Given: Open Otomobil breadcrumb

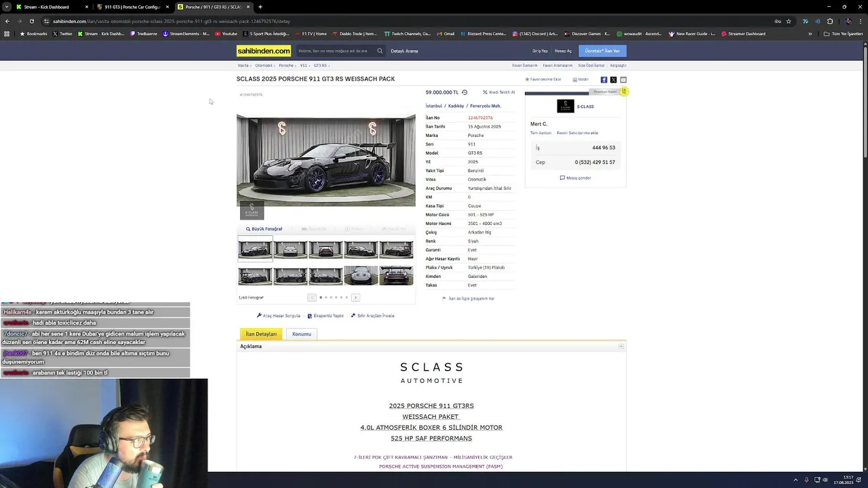Looking at the screenshot, I should coord(263,66).
